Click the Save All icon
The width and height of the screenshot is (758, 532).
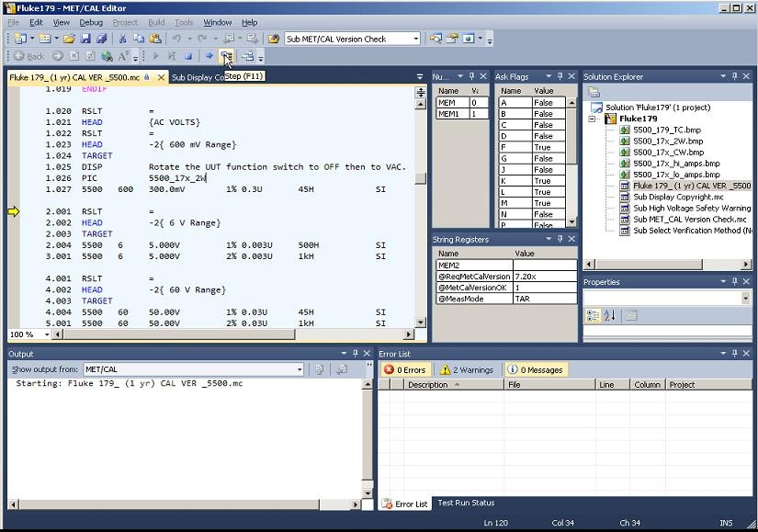click(101, 39)
